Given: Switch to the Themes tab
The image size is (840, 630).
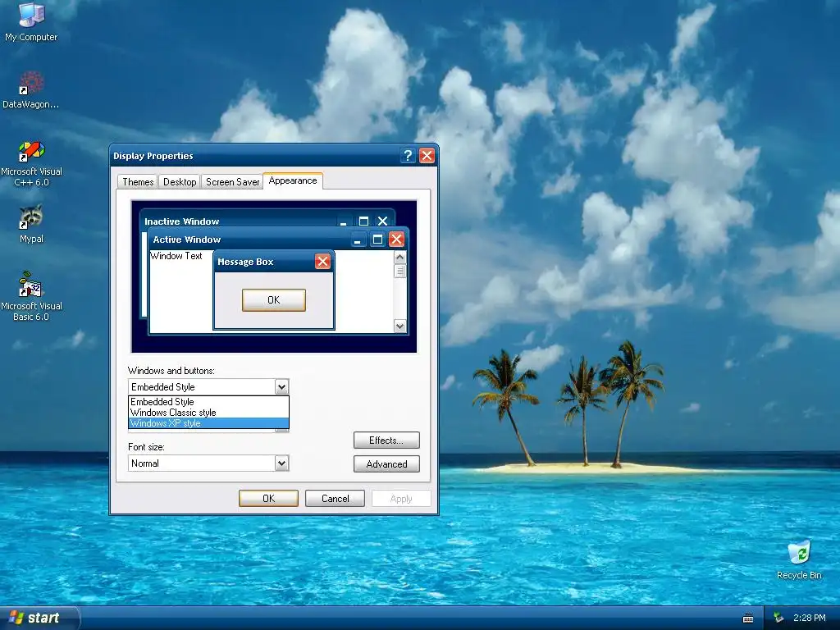Looking at the screenshot, I should coord(138,181).
